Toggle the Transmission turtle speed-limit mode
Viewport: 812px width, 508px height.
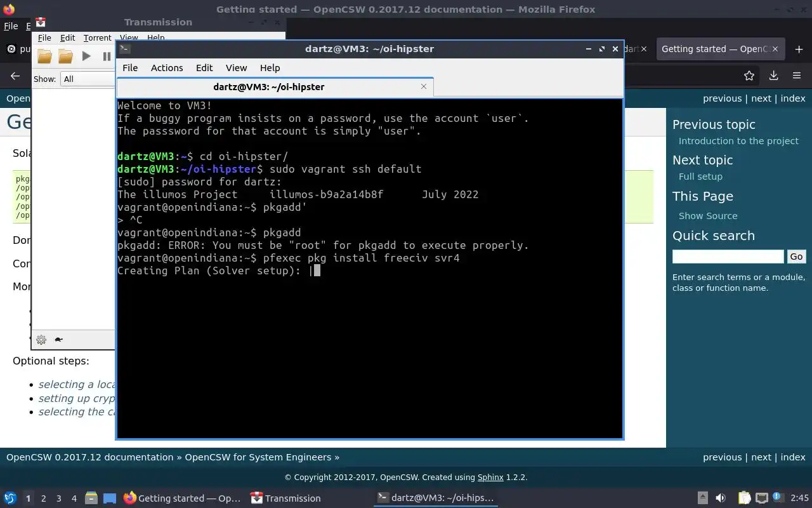pos(58,340)
